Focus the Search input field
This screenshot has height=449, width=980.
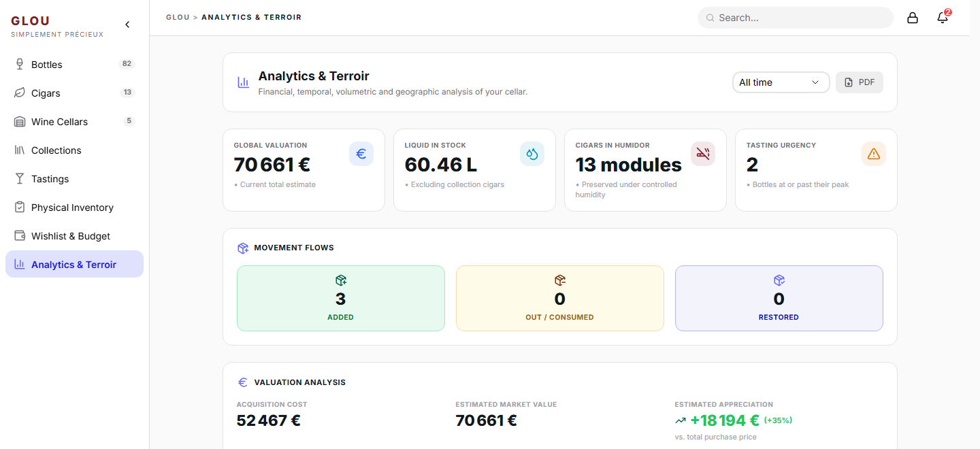tap(796, 18)
